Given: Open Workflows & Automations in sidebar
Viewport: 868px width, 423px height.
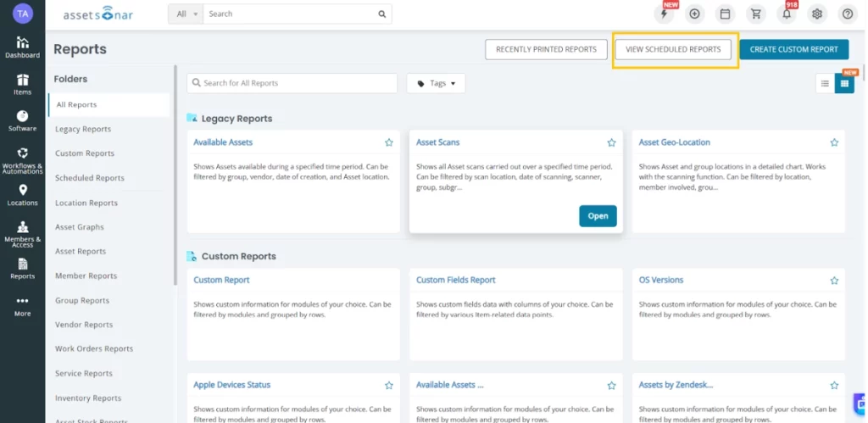Looking at the screenshot, I should [22, 159].
